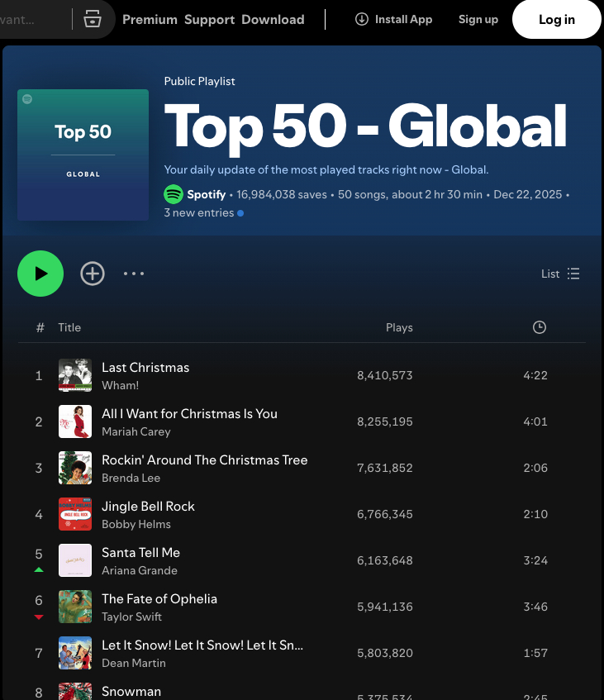Click the green Spotify logo icon
The image size is (604, 700).
(x=174, y=195)
